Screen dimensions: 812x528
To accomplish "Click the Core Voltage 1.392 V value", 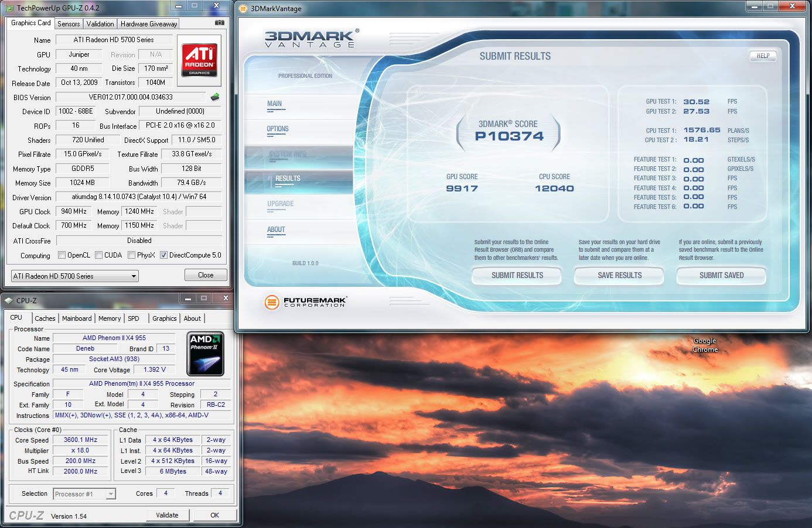I will [155, 369].
